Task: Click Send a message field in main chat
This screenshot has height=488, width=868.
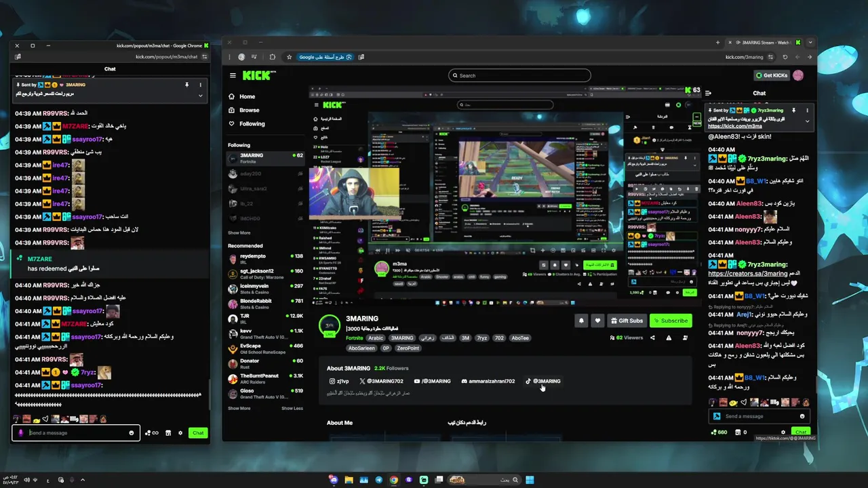Action: tap(759, 416)
